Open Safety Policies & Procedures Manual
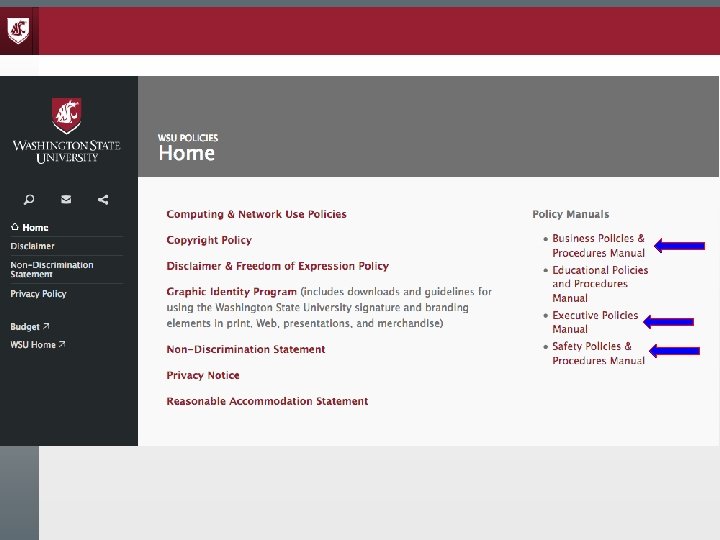Screen dimensions: 720x540 coord(598,353)
